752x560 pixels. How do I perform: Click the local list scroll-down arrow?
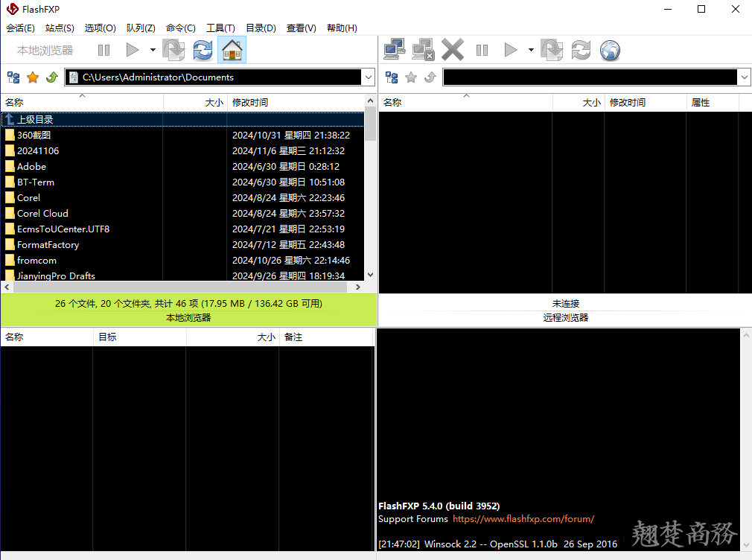coord(370,275)
